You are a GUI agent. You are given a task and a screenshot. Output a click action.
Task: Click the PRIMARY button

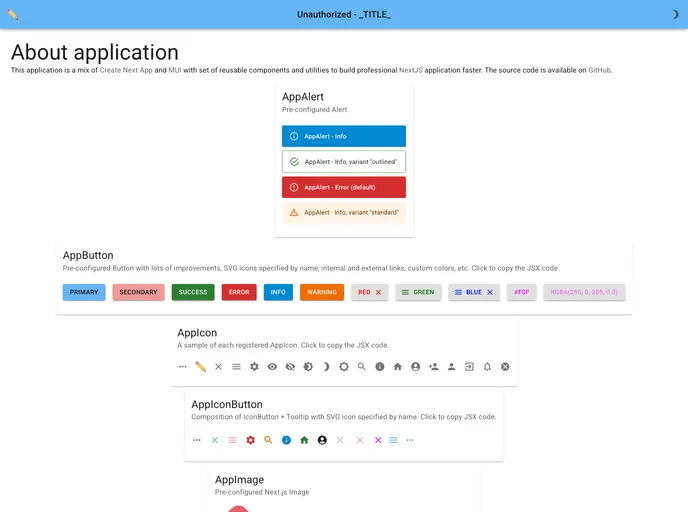click(x=84, y=292)
